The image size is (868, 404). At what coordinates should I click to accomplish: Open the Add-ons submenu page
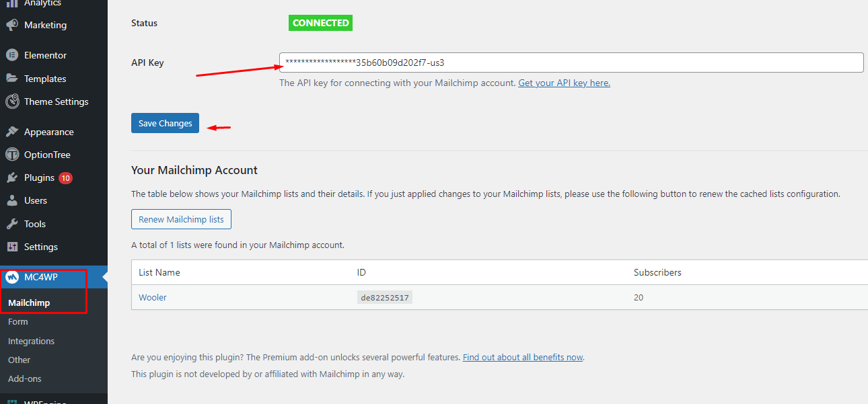25,378
